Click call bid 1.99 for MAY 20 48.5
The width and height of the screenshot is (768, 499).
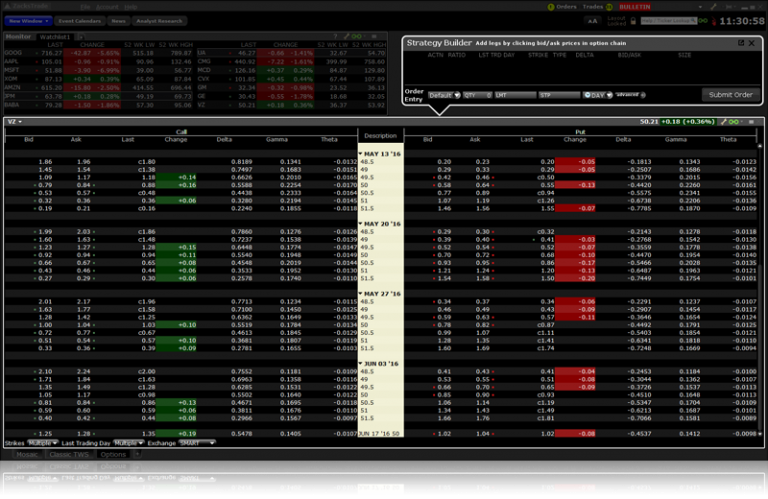(45, 232)
